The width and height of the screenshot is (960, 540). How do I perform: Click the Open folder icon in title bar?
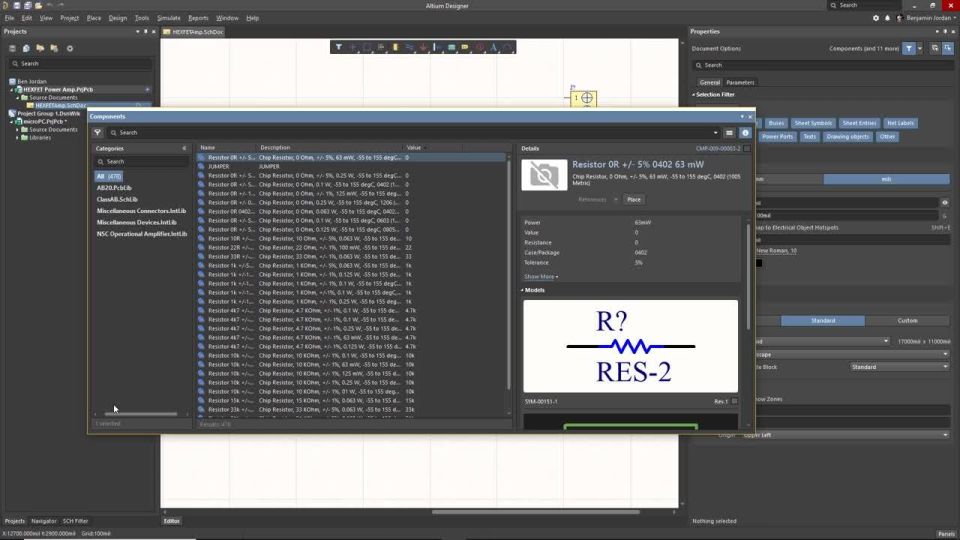38,6
